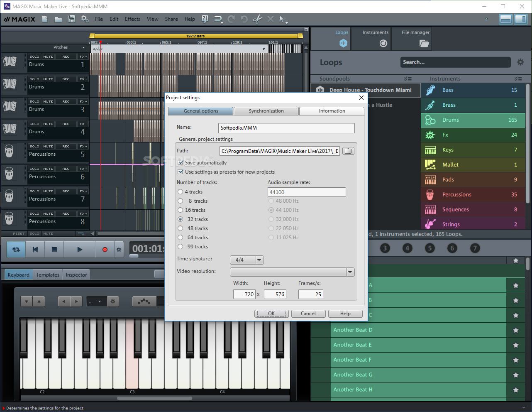Open project with the folder toolbar icon

click(58, 19)
